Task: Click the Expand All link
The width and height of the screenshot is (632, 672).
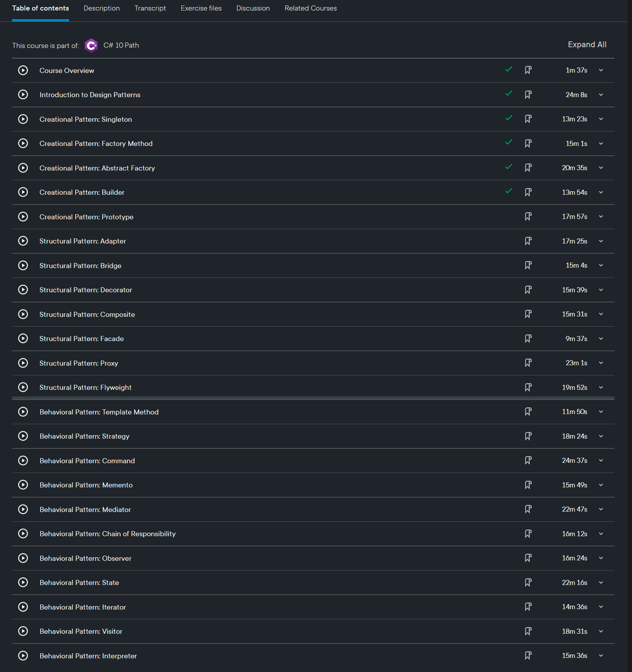Action: (587, 44)
